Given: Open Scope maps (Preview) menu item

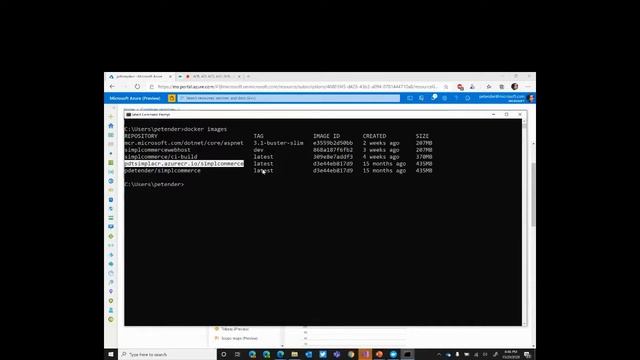Looking at the screenshot, I should 236,338.
